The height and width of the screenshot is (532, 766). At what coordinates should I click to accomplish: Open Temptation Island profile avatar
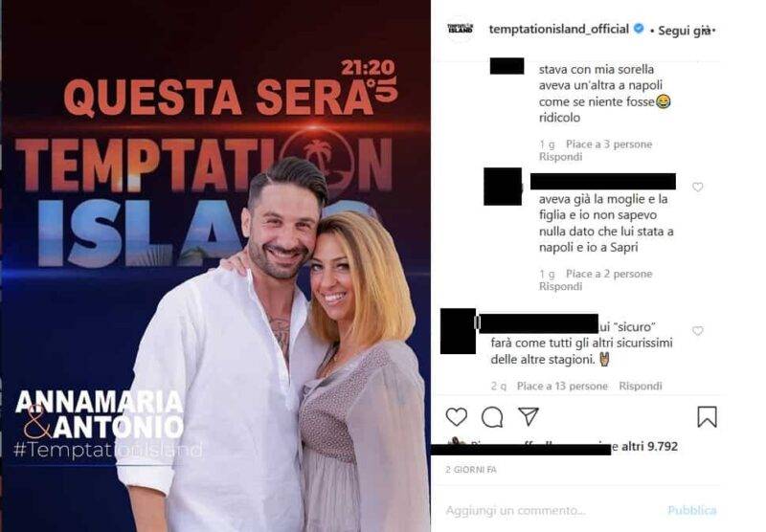click(x=461, y=30)
